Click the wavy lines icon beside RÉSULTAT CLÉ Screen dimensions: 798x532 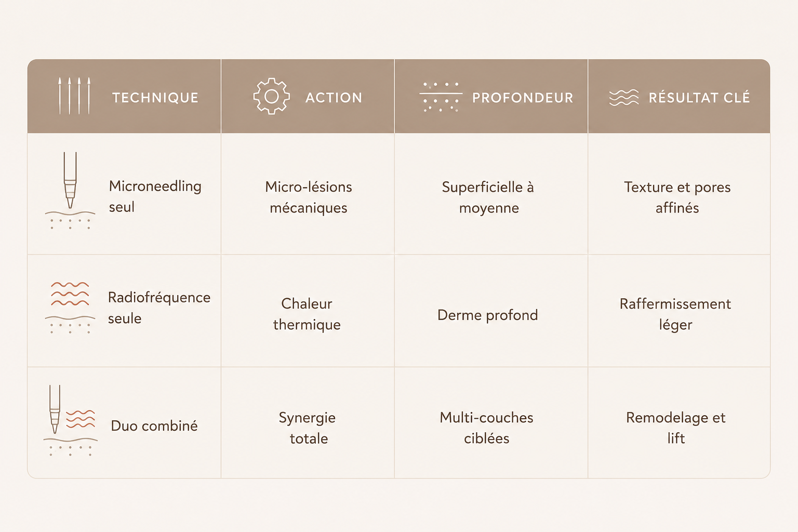tap(624, 97)
